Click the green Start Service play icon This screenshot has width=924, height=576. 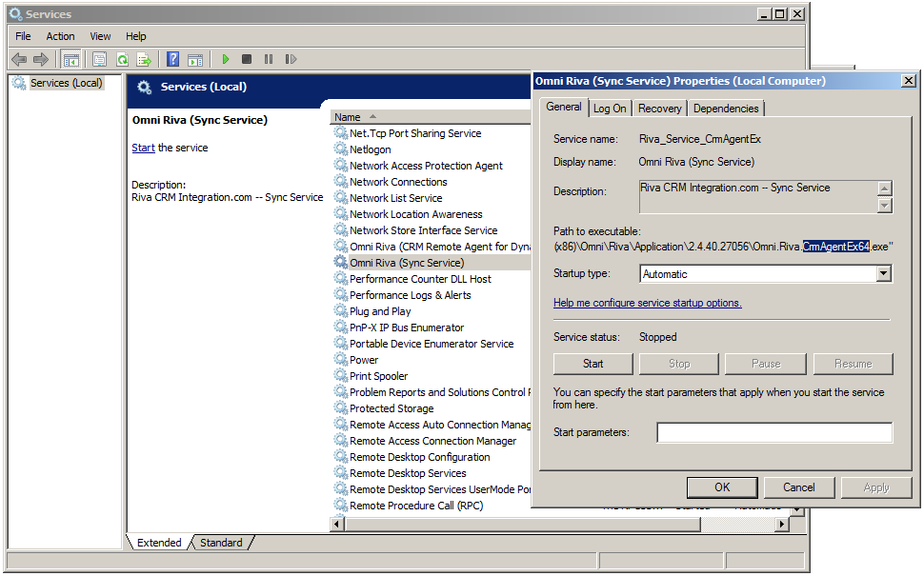225,59
